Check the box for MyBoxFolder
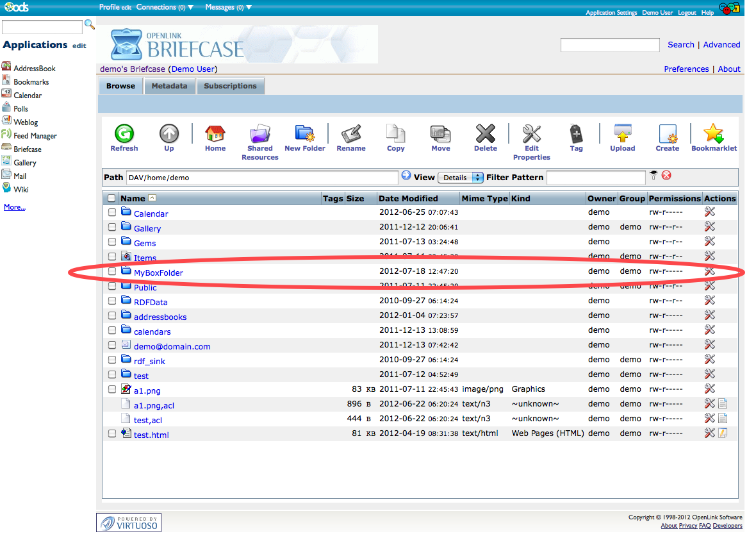 coord(112,271)
